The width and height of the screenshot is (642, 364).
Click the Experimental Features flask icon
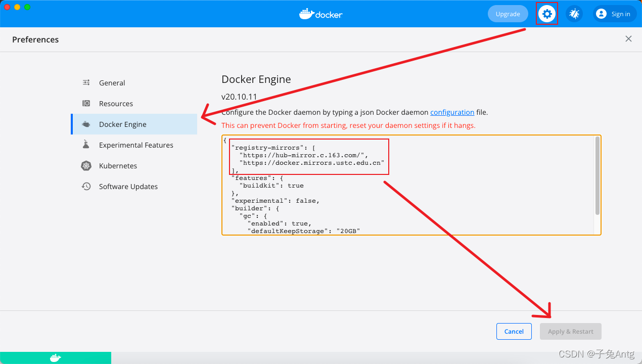coord(86,145)
